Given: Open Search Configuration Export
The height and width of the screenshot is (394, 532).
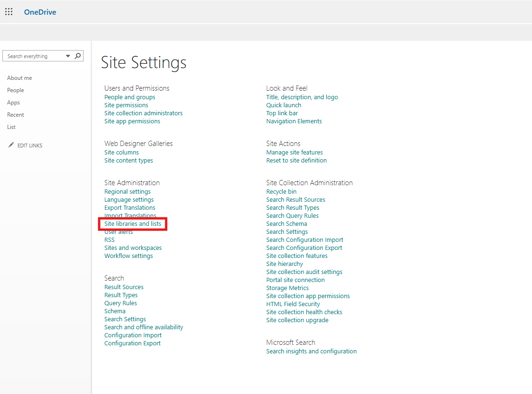Looking at the screenshot, I should tap(304, 248).
